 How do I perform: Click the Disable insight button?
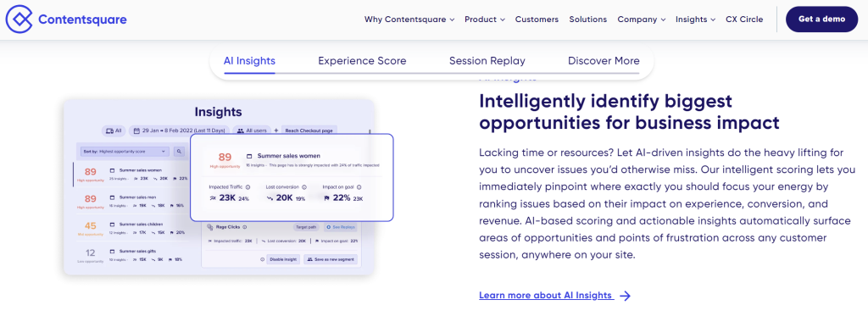tap(283, 259)
